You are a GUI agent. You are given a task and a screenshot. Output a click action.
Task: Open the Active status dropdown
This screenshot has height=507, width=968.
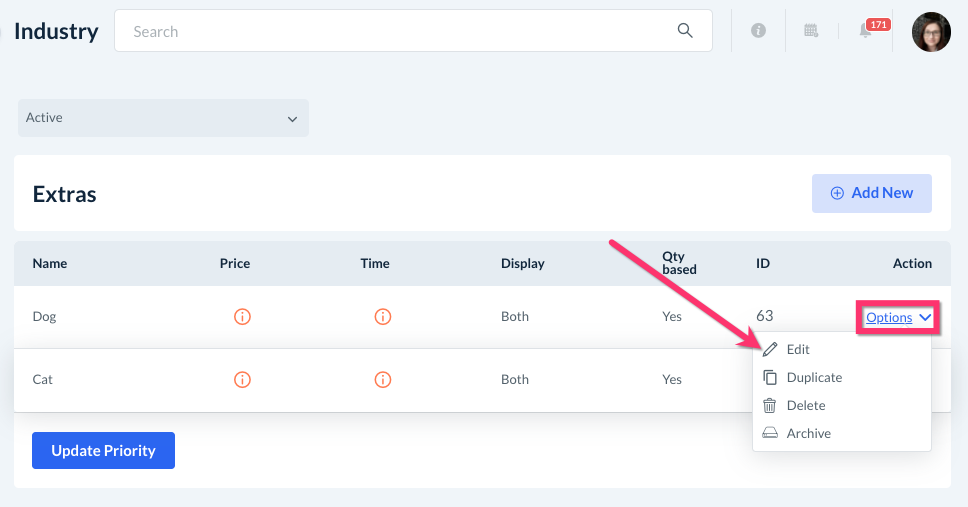(x=163, y=118)
